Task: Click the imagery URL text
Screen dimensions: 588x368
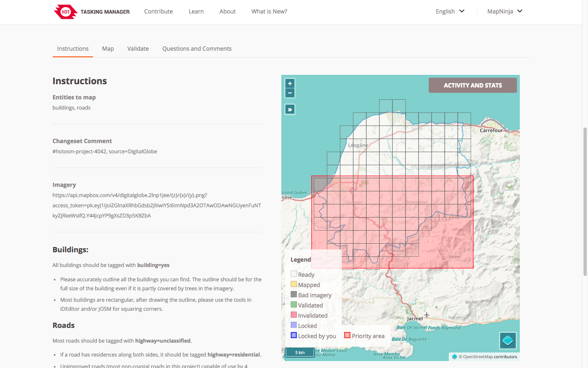Action: (157, 205)
